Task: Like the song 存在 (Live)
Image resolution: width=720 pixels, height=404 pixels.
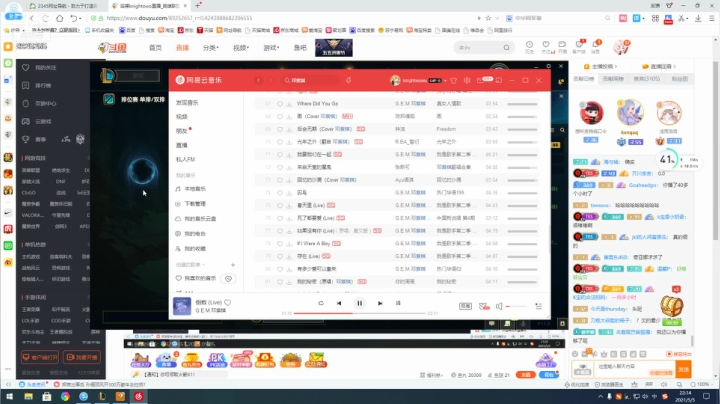Action: (280, 256)
